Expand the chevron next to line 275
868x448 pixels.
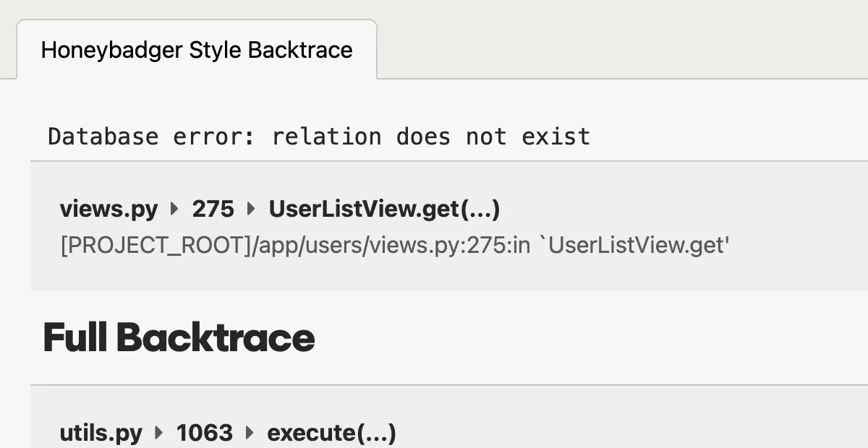[251, 209]
